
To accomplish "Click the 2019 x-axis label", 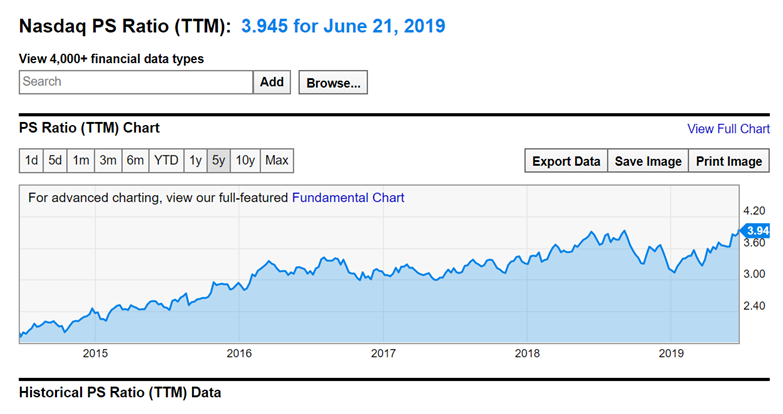I will click(671, 354).
